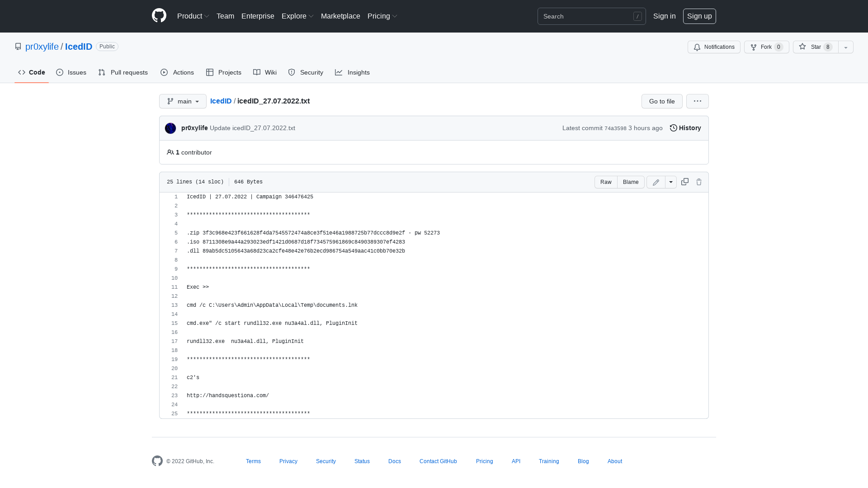The height and width of the screenshot is (488, 868).
Task: Open the repository Wiki
Action: pos(264,72)
